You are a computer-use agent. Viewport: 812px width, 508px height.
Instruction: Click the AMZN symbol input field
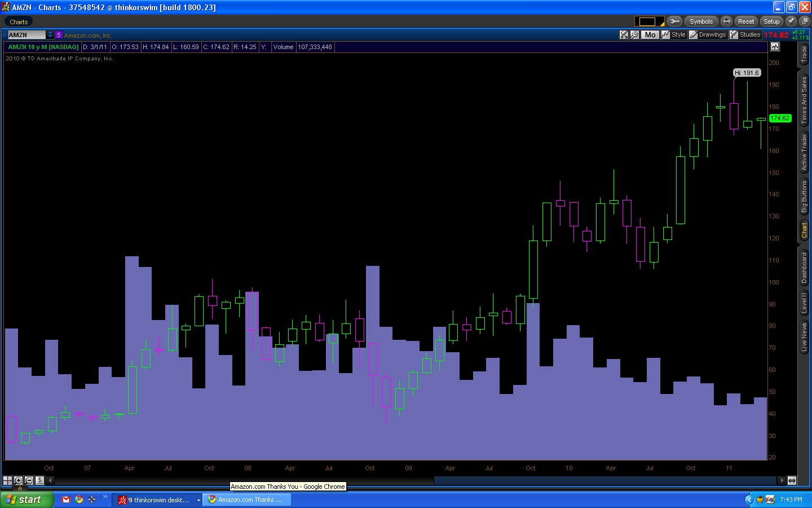click(x=26, y=35)
